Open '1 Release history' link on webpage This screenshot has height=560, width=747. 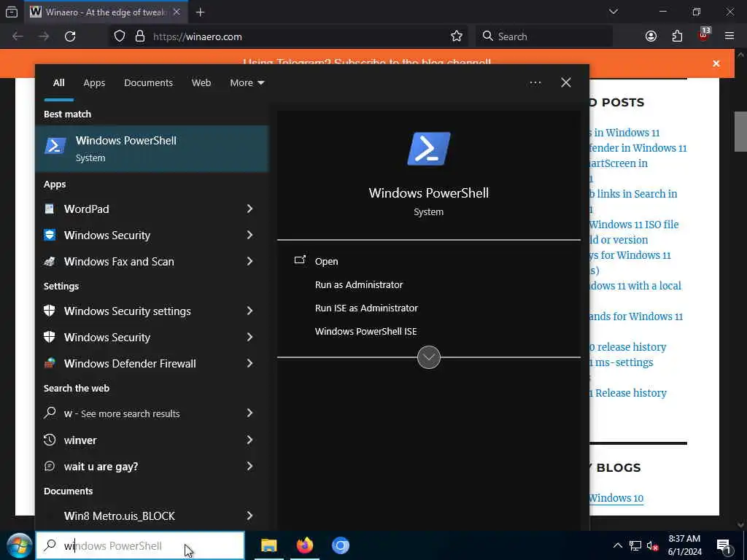(628, 393)
